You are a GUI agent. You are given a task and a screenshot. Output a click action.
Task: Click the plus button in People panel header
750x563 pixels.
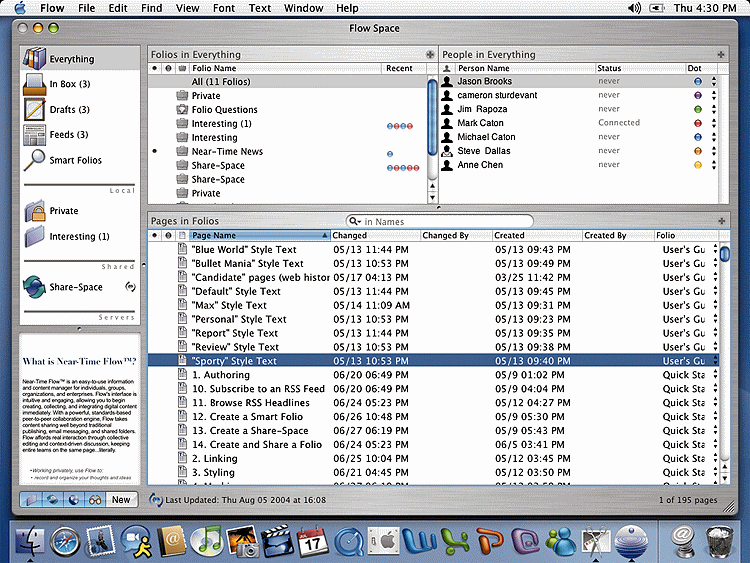[721, 54]
